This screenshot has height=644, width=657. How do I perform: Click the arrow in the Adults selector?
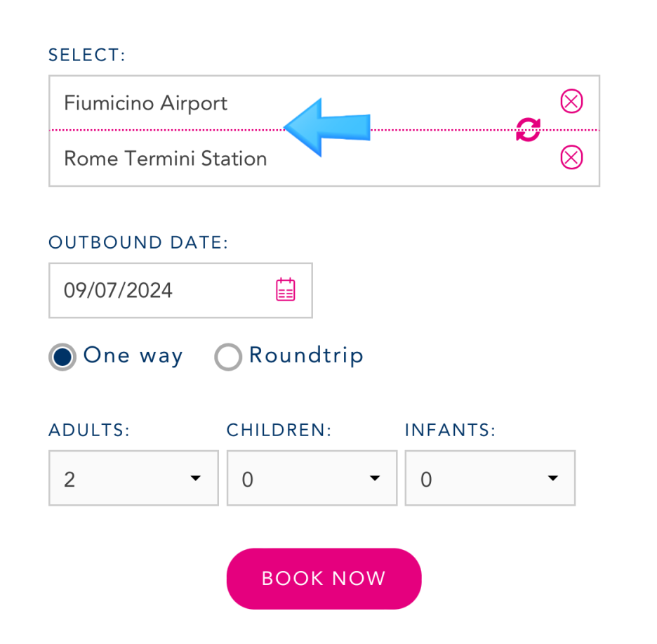195,478
